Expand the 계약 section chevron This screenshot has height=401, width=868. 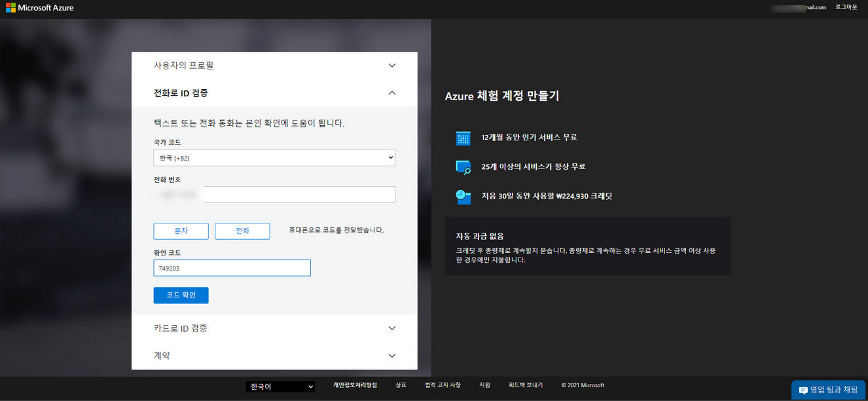[x=392, y=356]
